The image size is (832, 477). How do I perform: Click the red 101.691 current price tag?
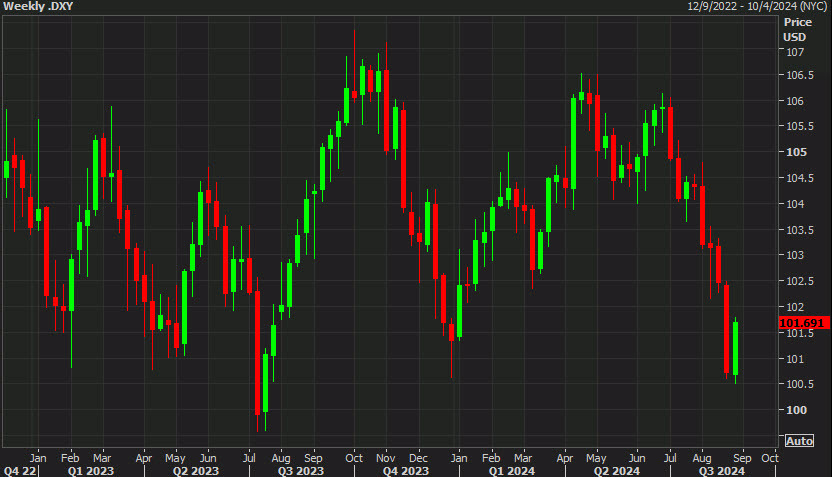click(x=804, y=323)
